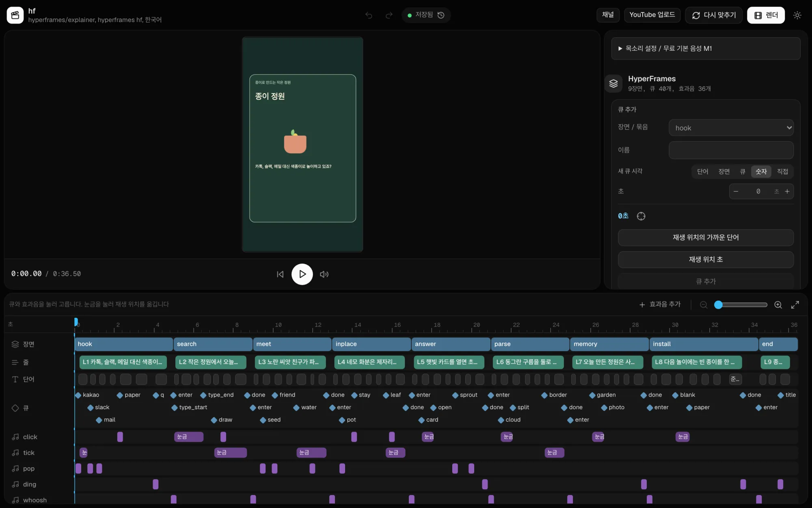Click the redo arrow icon
Image resolution: width=812 pixels, height=508 pixels.
389,15
